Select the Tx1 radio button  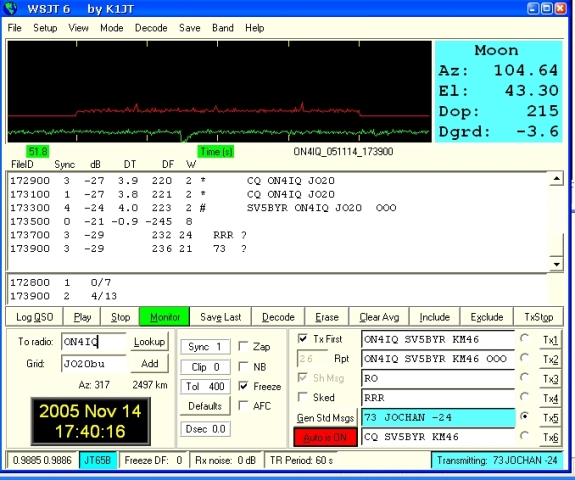click(524, 338)
